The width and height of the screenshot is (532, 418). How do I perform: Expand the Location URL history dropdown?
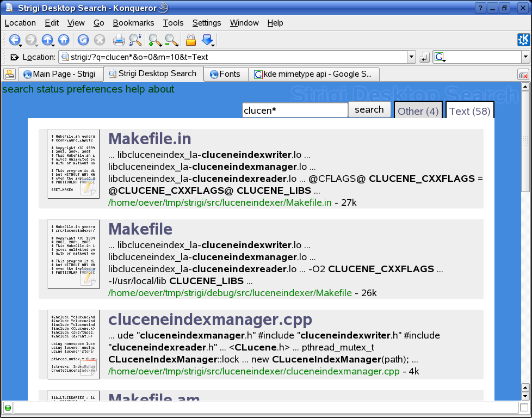click(x=411, y=57)
